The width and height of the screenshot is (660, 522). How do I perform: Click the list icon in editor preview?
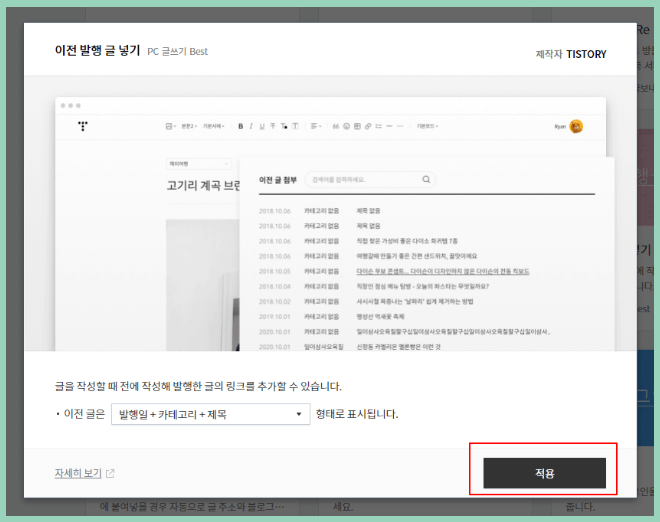[378, 126]
